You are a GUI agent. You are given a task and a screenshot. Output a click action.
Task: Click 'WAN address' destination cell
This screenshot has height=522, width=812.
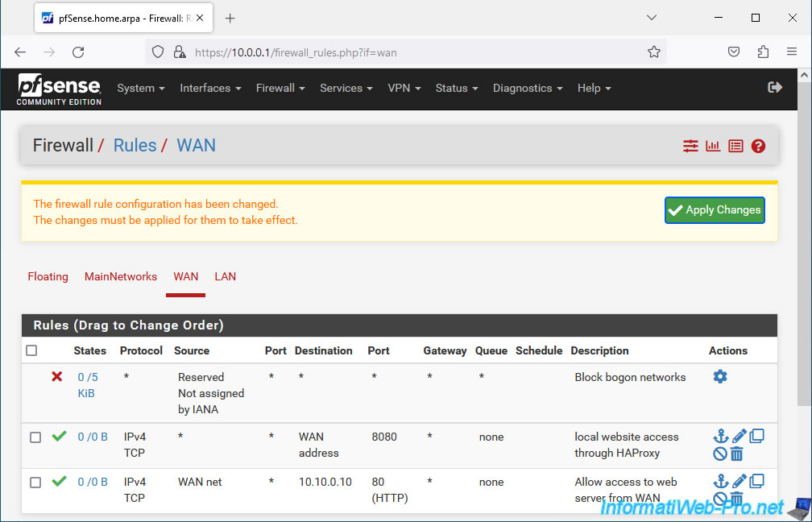click(318, 445)
